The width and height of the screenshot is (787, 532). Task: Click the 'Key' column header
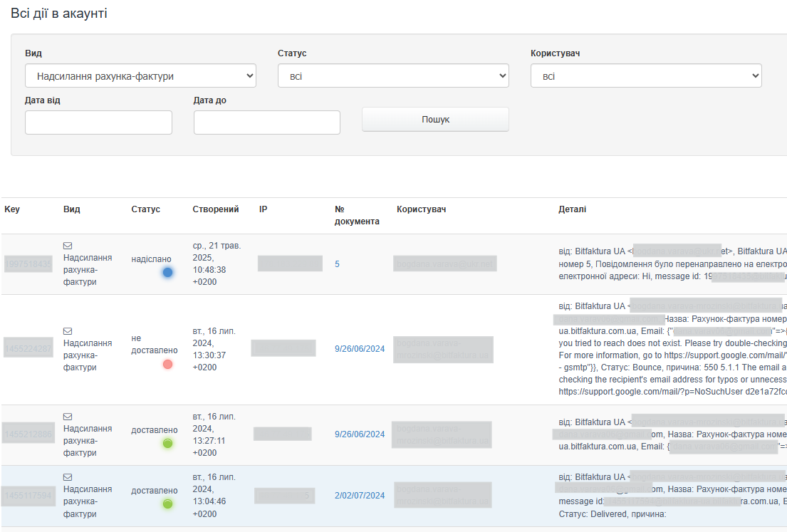coord(12,209)
